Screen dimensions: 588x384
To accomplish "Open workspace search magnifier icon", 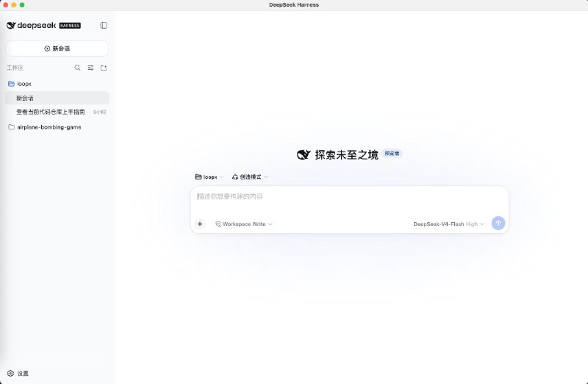I will click(77, 68).
